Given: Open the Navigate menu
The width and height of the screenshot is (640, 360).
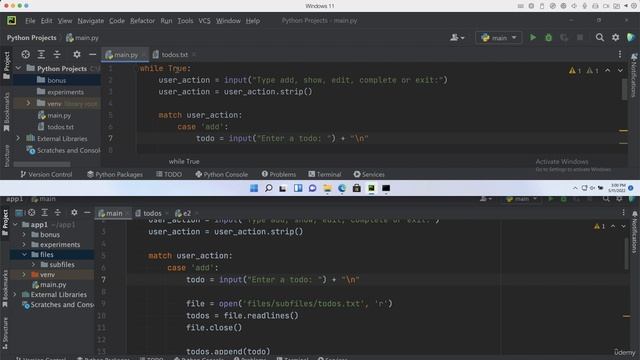Looking at the screenshot, I should pyautogui.click(x=91, y=20).
